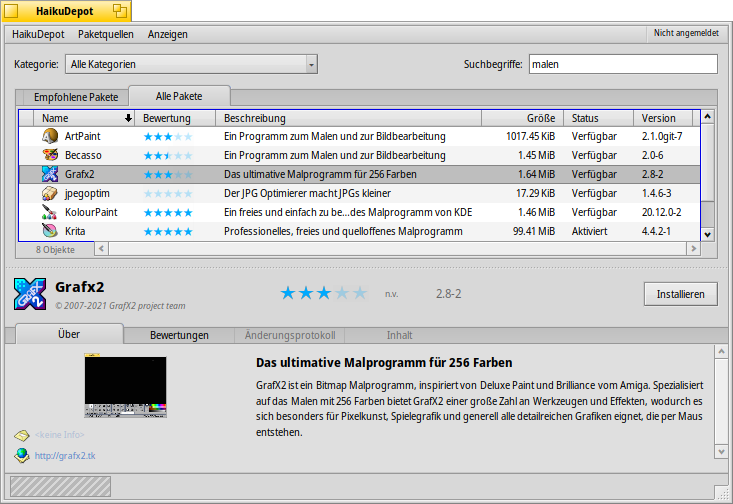Click the window resize corner grip
This screenshot has height=504, width=733.
coord(723,493)
